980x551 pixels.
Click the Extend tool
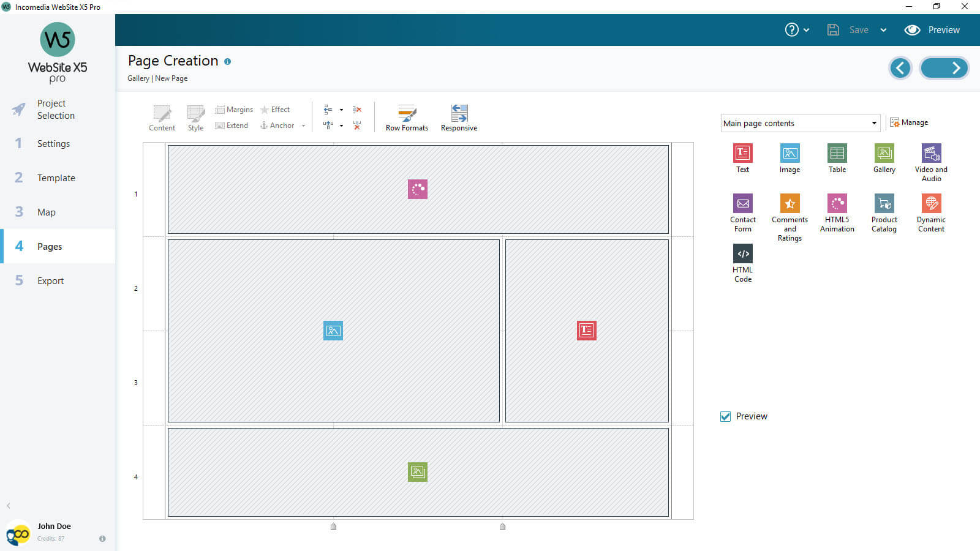point(232,126)
